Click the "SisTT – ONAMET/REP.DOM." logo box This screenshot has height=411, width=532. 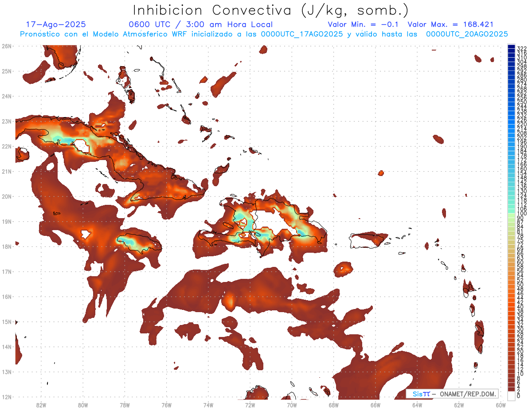point(452,394)
